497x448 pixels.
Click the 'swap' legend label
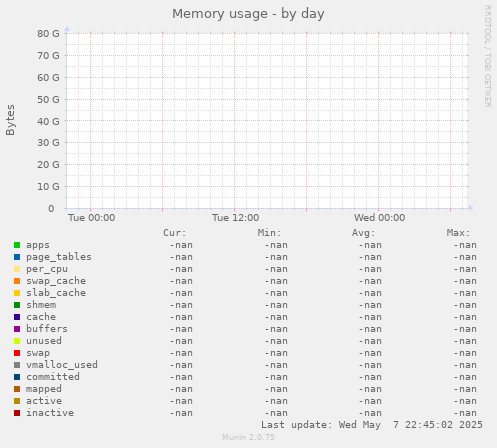(38, 353)
